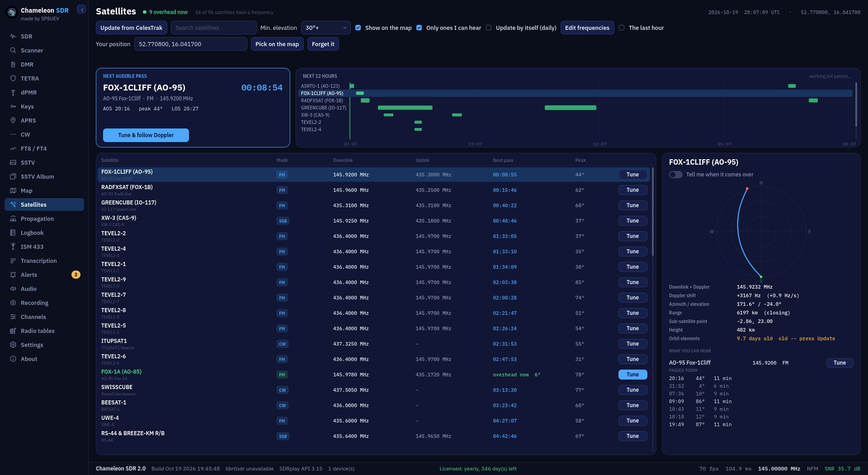Open Logbook icon in sidebar
The height and width of the screenshot is (475, 868).
click(x=13, y=233)
